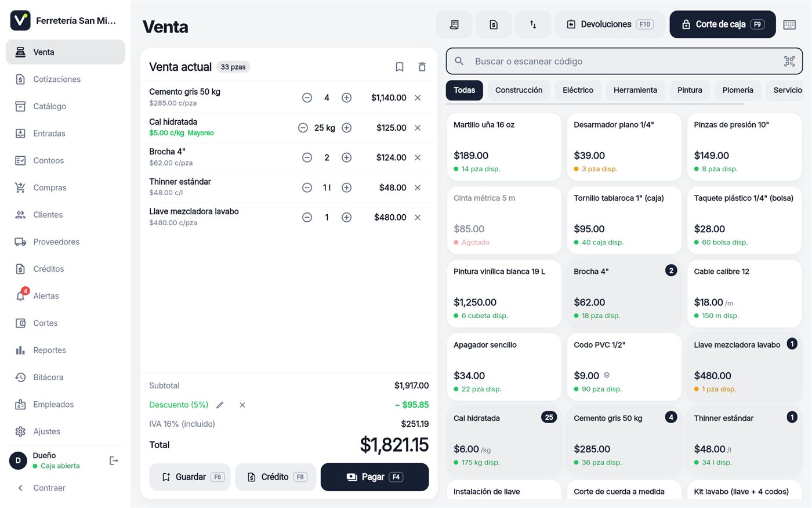The width and height of the screenshot is (812, 508).
Task: Edit the 5% discount pencil icon
Action: point(220,405)
